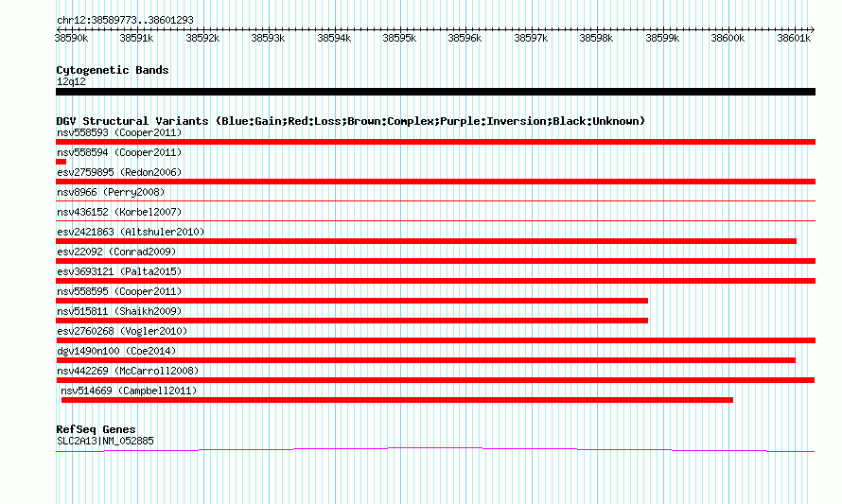This screenshot has width=842, height=504.
Task: Click the esv2421863 (Altshuler2010) label
Action: click(x=131, y=232)
